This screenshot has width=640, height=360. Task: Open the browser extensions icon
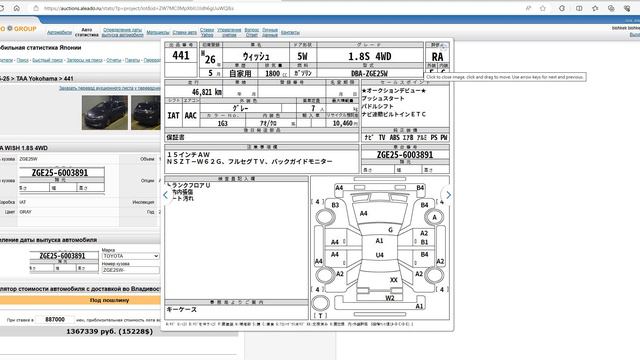(562, 8)
